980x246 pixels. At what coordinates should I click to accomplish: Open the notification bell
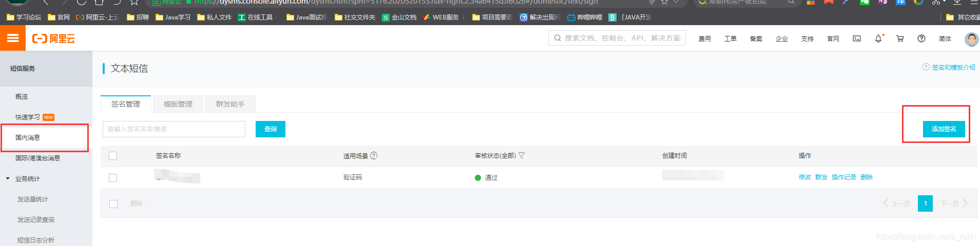point(878,38)
